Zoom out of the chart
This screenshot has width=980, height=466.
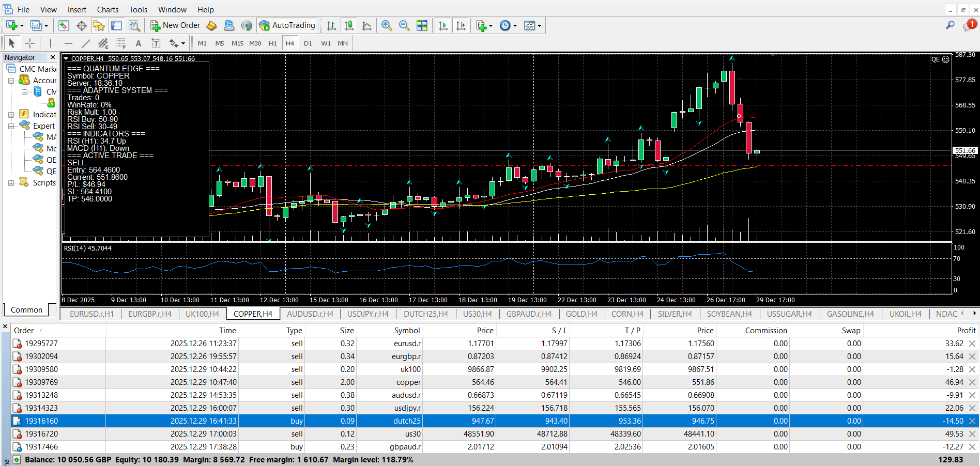click(404, 25)
